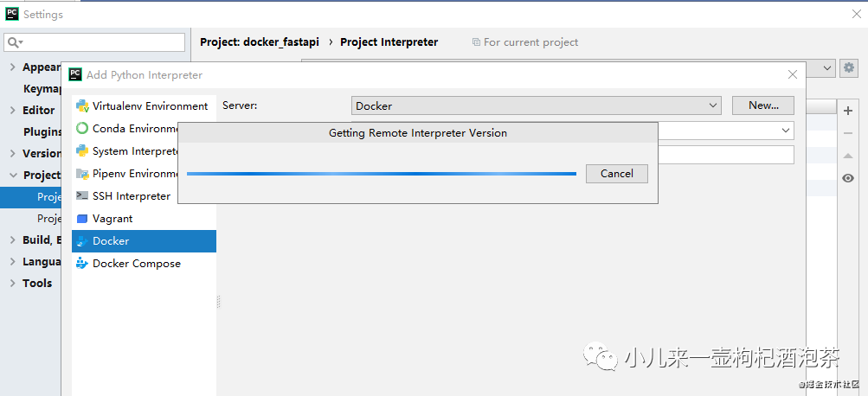Close the Add Python Interpreter dialog

(791, 75)
